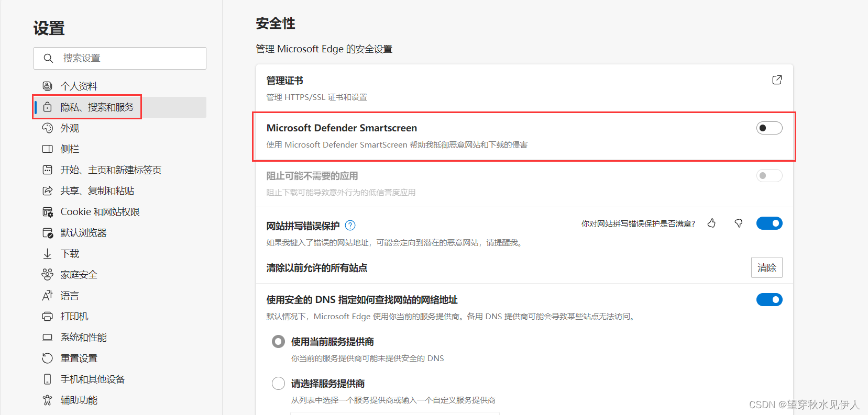Give thumbs up for typo protection
The image size is (868, 415).
[x=711, y=223]
